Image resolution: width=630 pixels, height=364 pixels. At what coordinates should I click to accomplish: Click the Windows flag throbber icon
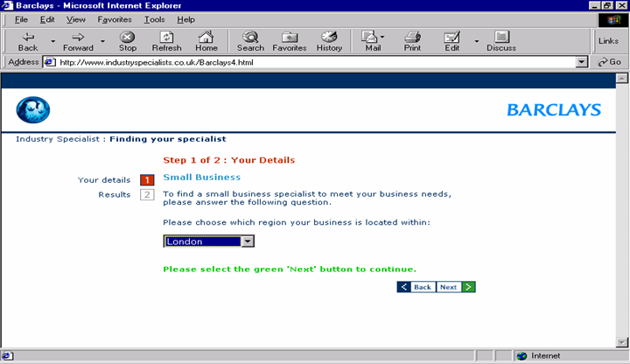[613, 20]
